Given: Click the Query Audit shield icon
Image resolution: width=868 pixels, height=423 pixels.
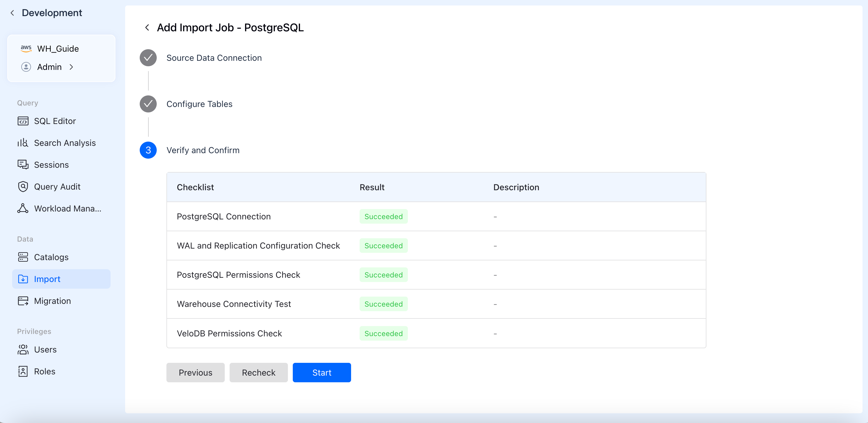Looking at the screenshot, I should pyautogui.click(x=23, y=187).
